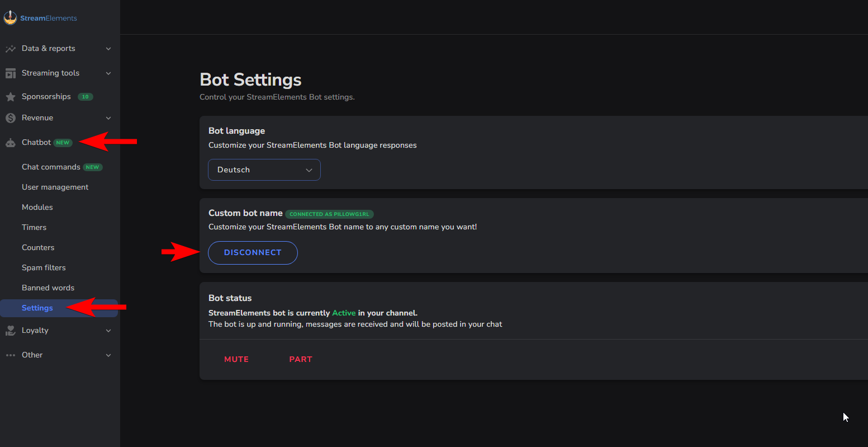Open the Timers menu item

[34, 228]
